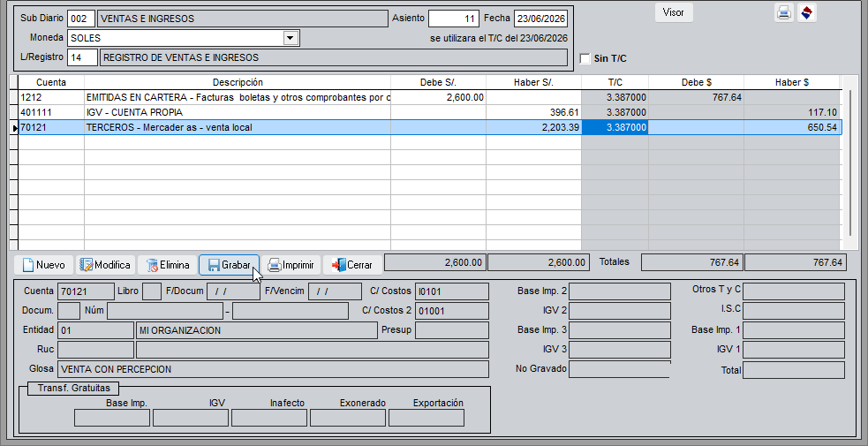Screen dimensions: 868x446
Task: Click the Docum. type field
Action: coord(69,310)
